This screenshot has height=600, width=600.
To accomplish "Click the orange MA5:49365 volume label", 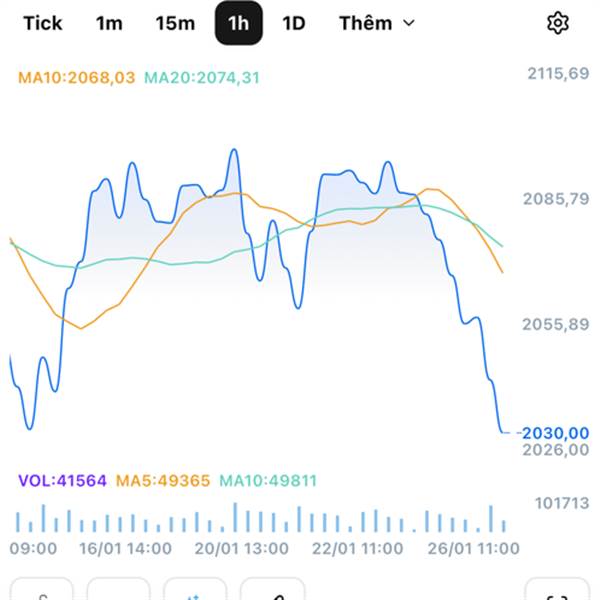I will tap(163, 481).
